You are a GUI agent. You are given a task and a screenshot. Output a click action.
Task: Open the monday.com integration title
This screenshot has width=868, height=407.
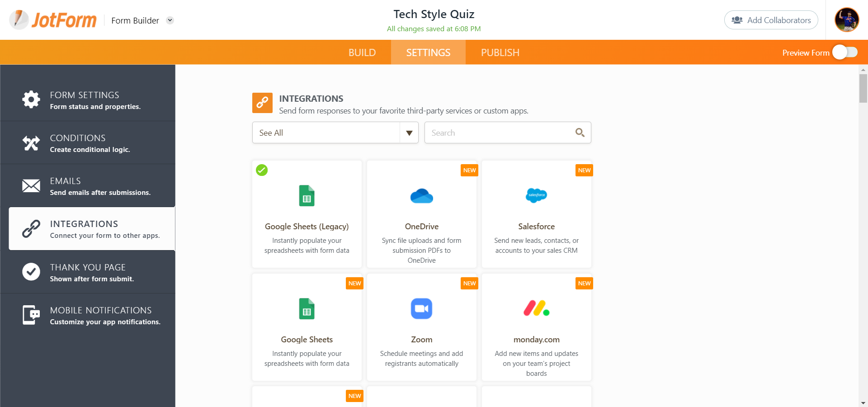[537, 340]
